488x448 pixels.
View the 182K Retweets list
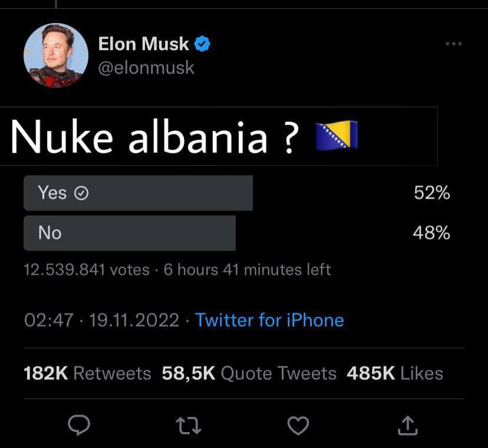[x=87, y=373]
